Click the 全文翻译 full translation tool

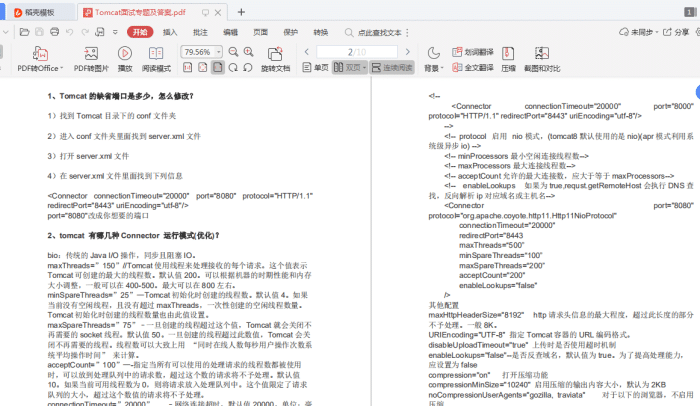tap(472, 68)
